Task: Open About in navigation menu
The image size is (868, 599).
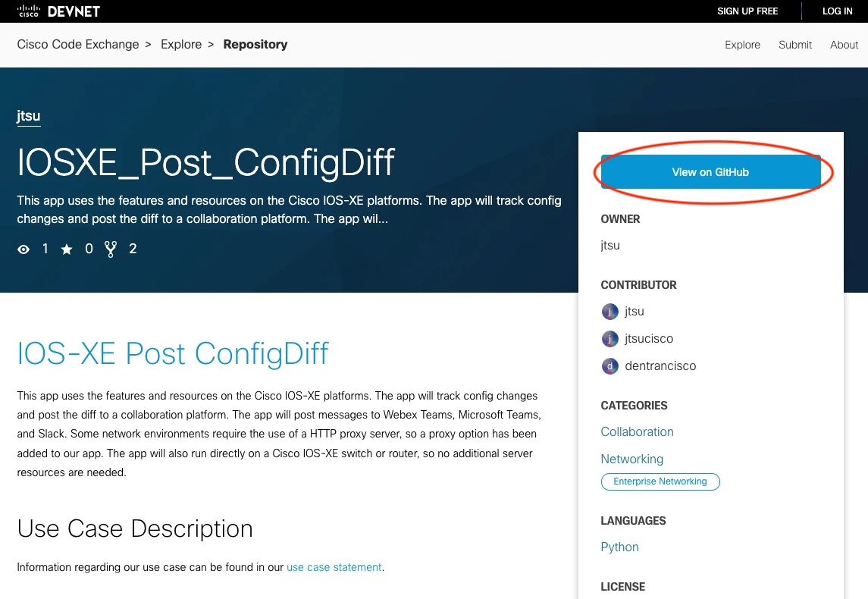Action: click(844, 45)
